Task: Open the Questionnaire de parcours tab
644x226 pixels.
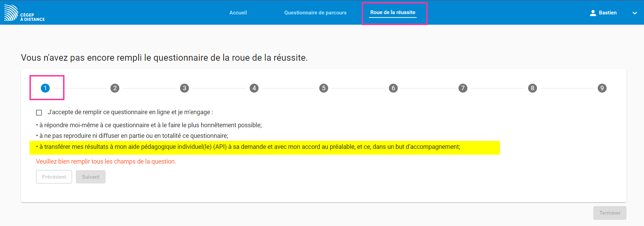Action: coord(315,13)
